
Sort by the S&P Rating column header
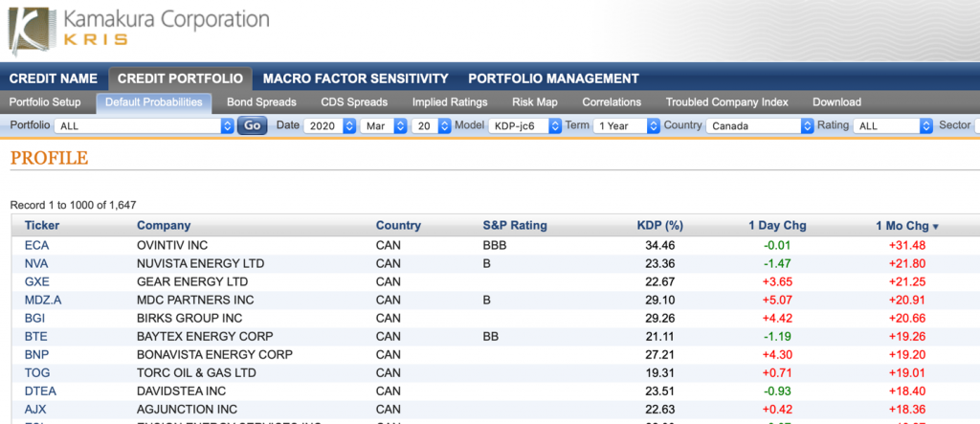515,225
